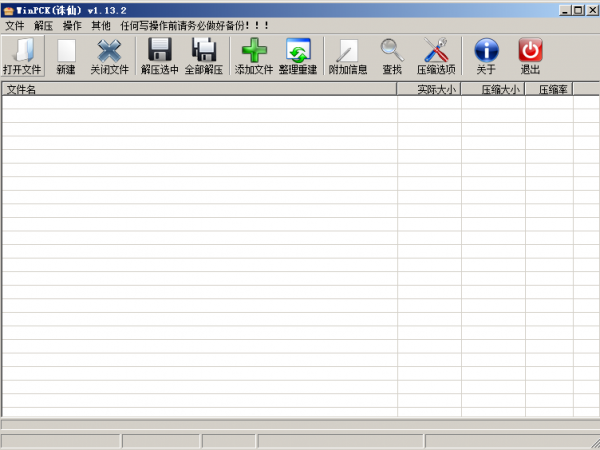This screenshot has width=600, height=450.
Task: Open the 解压 menu
Action: [x=43, y=26]
